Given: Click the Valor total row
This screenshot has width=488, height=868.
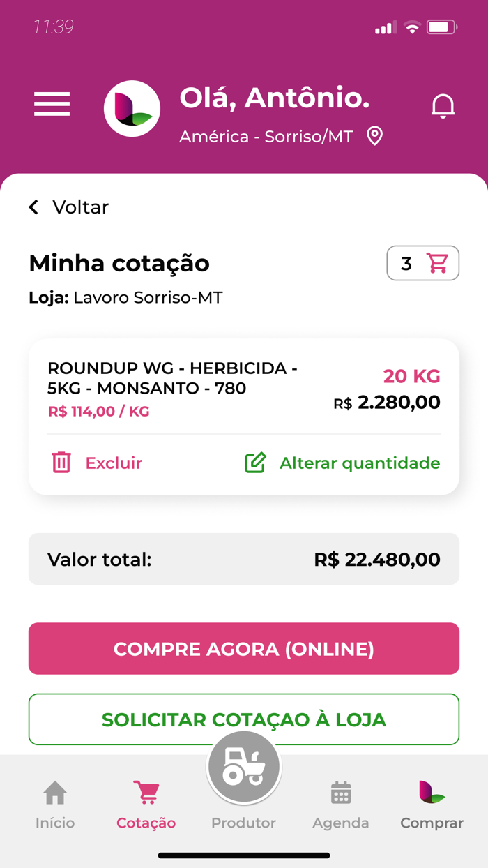Looking at the screenshot, I should [243, 559].
